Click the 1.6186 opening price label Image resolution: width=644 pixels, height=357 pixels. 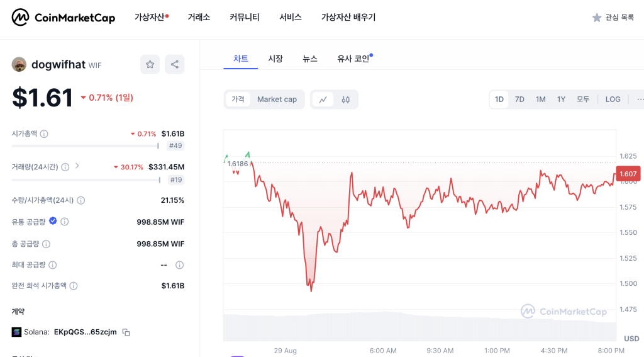pyautogui.click(x=238, y=164)
